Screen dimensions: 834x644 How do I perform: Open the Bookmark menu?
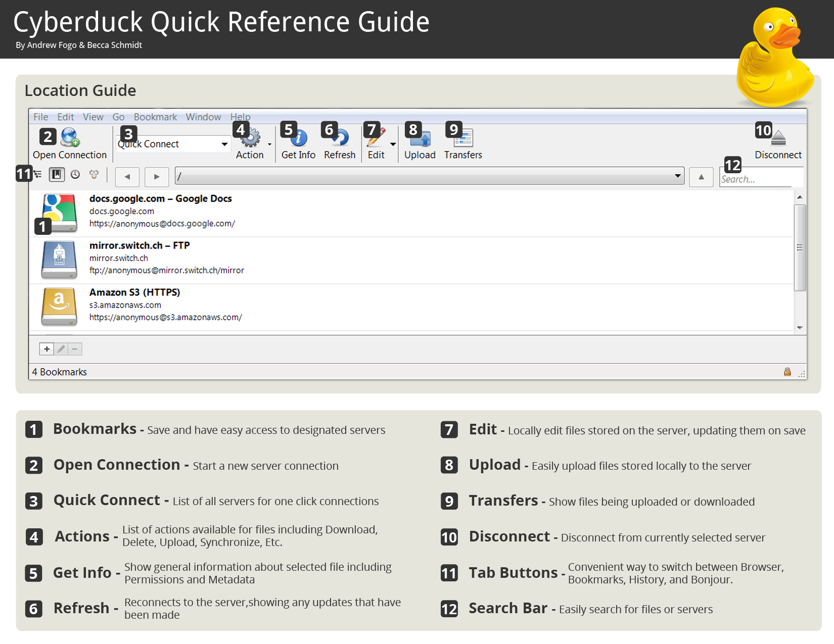click(x=155, y=117)
